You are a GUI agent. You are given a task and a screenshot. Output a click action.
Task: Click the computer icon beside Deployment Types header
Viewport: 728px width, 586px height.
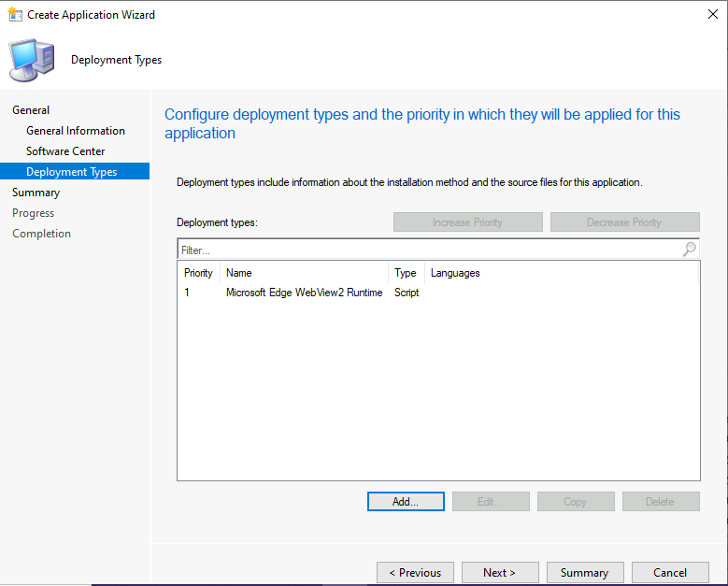tap(32, 61)
